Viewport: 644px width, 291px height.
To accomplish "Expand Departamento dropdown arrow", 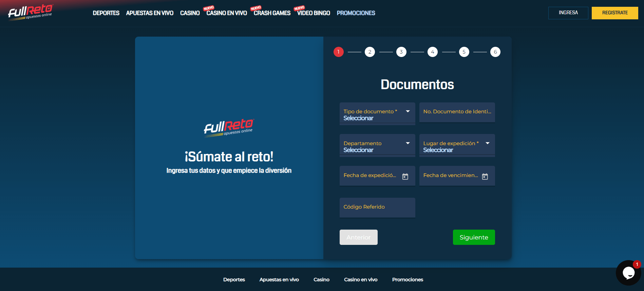I will point(408,143).
